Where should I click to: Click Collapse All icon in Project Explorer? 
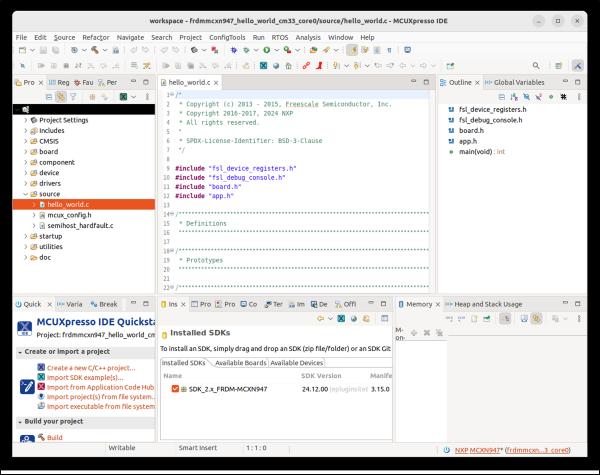[50, 97]
